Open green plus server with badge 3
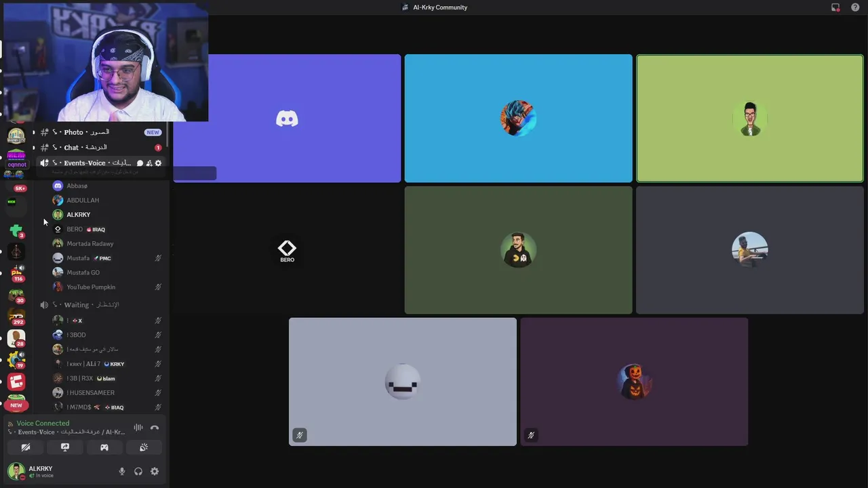The height and width of the screenshot is (488, 868). [16, 231]
